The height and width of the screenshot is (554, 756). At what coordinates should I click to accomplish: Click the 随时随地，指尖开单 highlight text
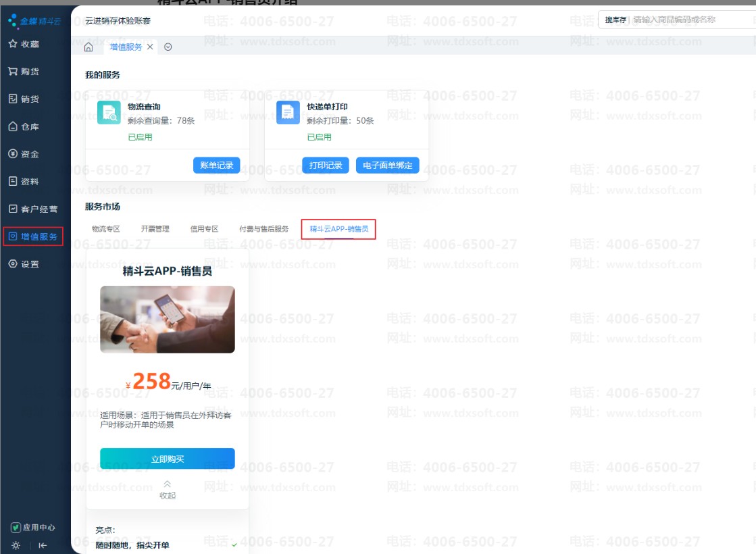[132, 545]
